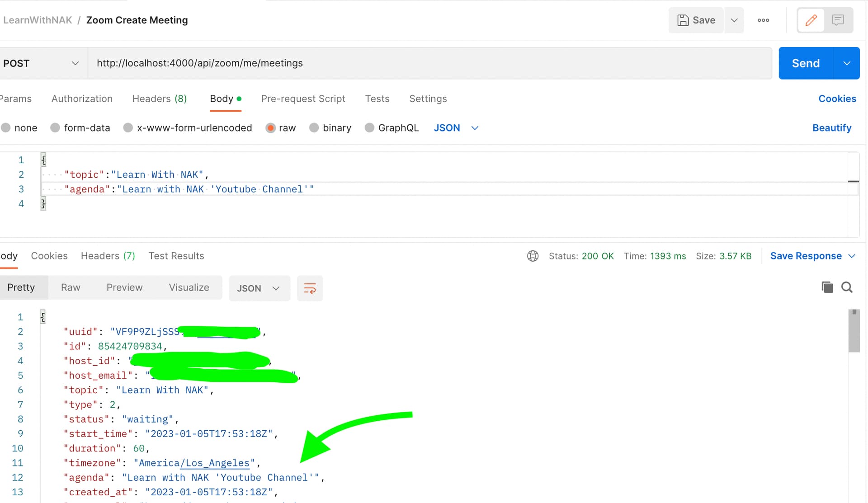868x503 pixels.
Task: Open the comments icon
Action: click(x=838, y=20)
